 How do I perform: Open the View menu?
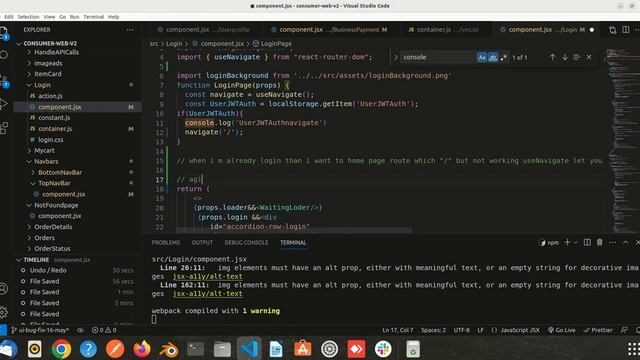[x=49, y=17]
